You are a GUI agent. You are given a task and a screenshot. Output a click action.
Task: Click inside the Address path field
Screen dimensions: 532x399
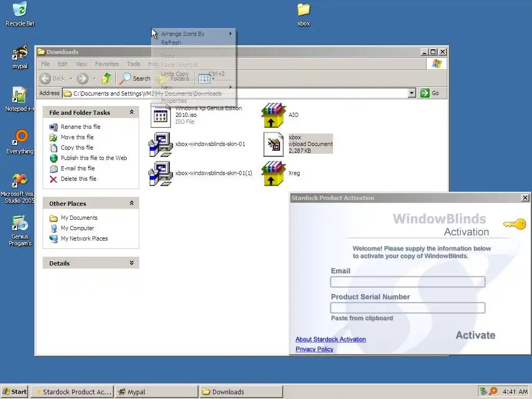235,93
